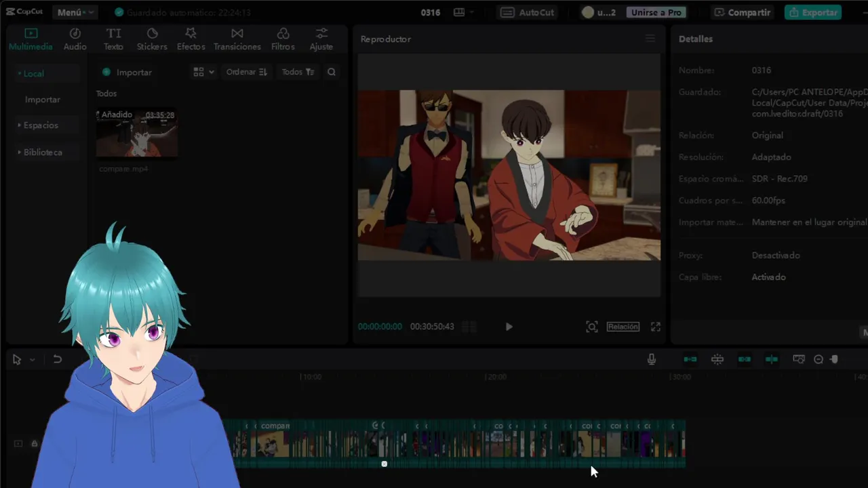
Task: Open the Ajuste tab
Action: [x=321, y=39]
